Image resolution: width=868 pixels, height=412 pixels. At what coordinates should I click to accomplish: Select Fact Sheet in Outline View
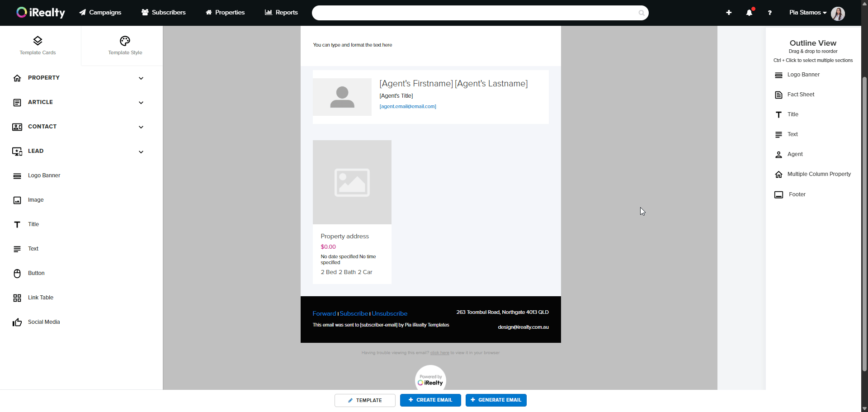pyautogui.click(x=801, y=95)
